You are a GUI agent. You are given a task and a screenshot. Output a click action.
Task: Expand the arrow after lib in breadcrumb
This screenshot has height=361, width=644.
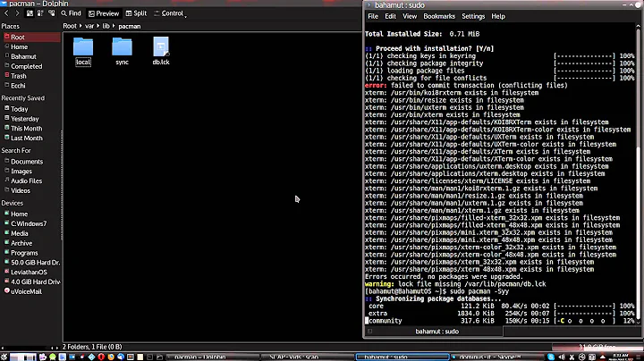coord(114,26)
